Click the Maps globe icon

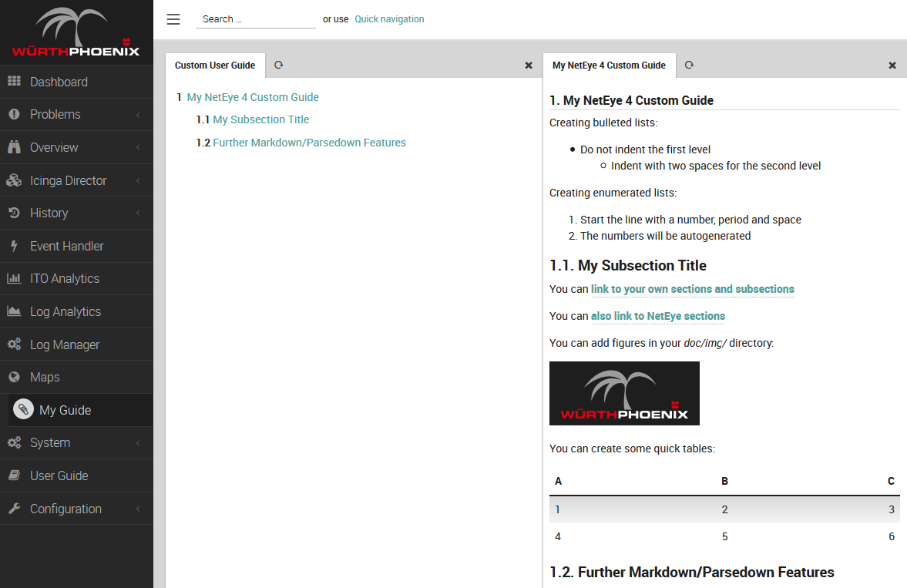(x=15, y=377)
